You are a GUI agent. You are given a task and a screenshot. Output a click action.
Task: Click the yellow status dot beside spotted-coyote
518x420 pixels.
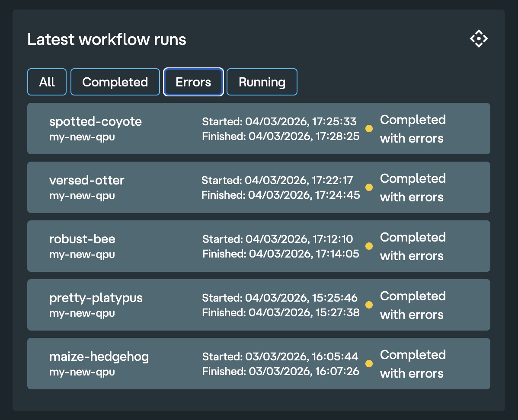click(x=369, y=129)
